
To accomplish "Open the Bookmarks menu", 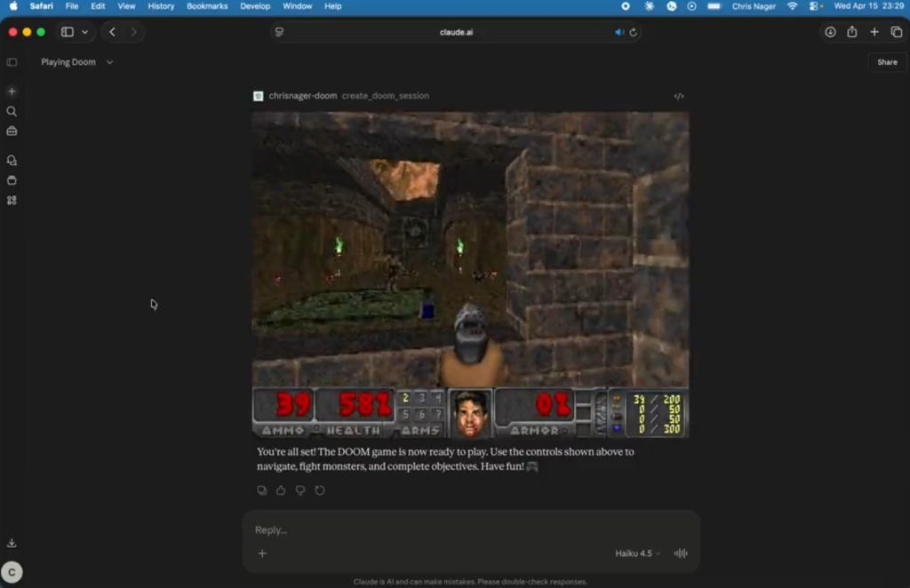I will [207, 6].
